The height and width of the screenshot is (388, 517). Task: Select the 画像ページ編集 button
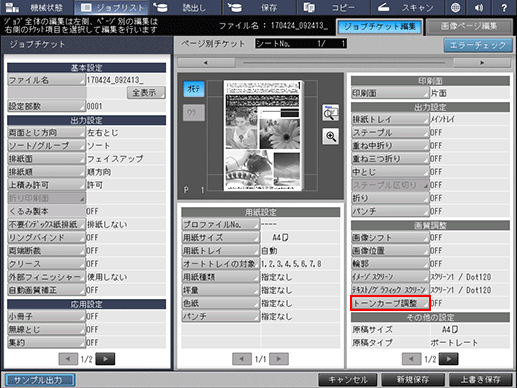469,27
